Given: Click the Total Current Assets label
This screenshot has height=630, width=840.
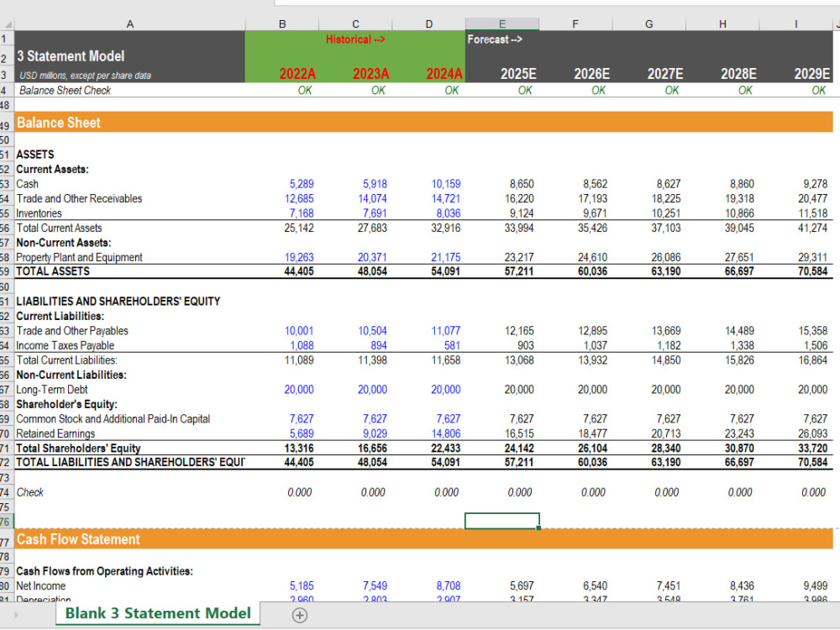Looking at the screenshot, I should click(59, 228).
